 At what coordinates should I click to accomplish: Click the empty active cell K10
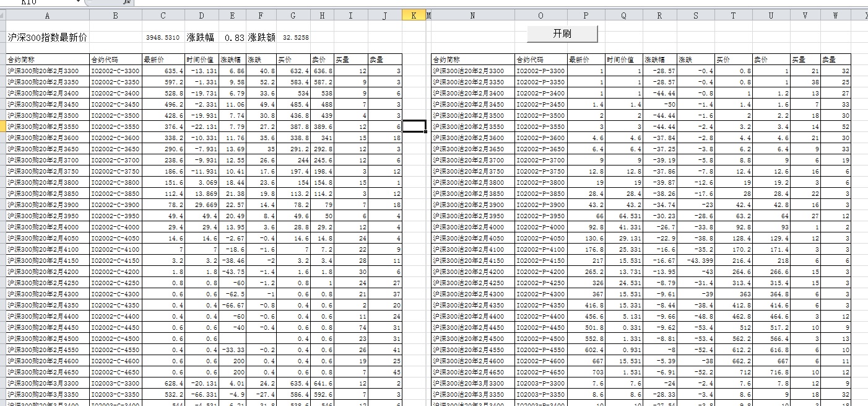coord(414,127)
